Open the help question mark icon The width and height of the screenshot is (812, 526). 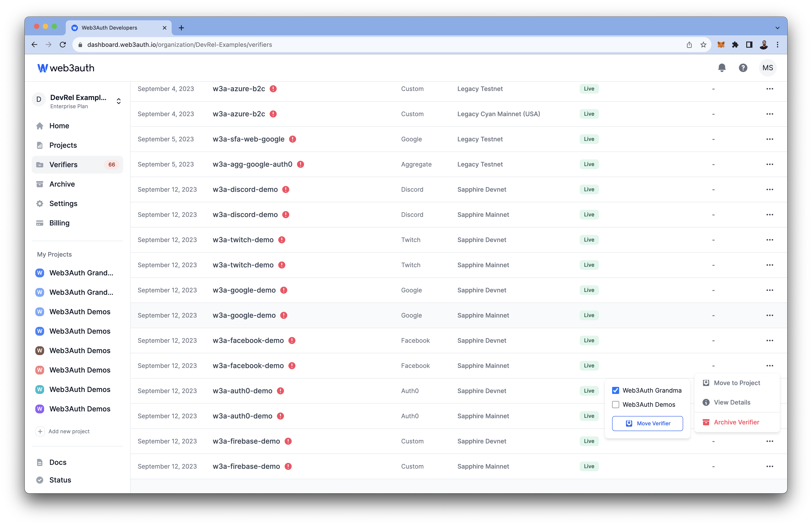coord(743,68)
